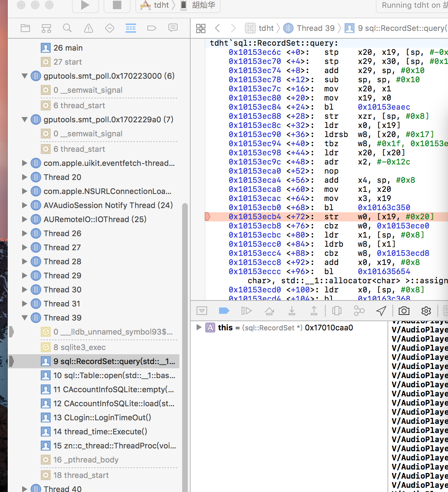
Task: Select frame 18 thread_start under Thread 39
Action: pos(94,475)
